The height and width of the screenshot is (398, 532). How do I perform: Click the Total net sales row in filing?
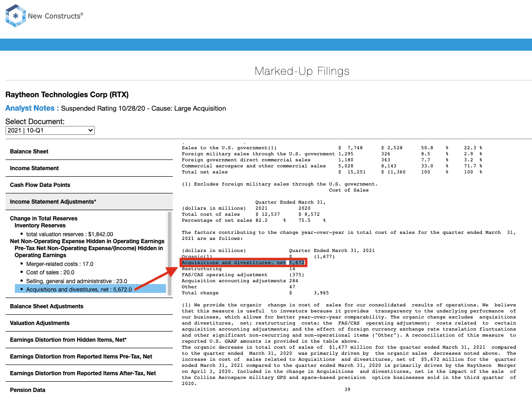point(332,172)
